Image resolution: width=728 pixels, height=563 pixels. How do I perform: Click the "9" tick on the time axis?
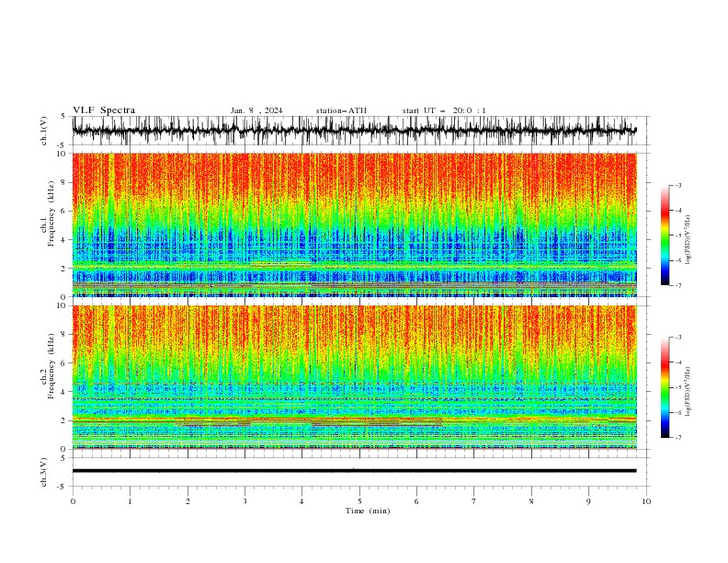click(x=588, y=501)
